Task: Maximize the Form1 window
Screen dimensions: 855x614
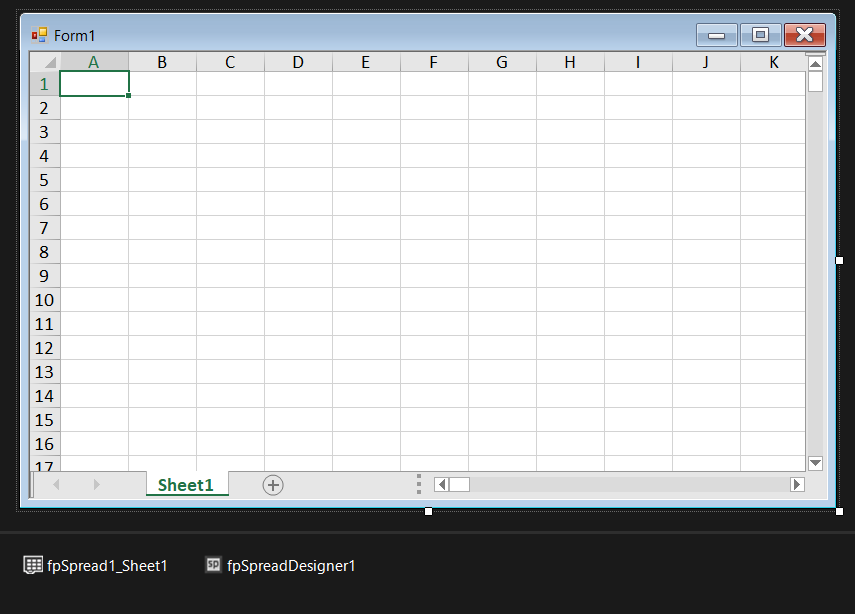Action: [x=760, y=35]
